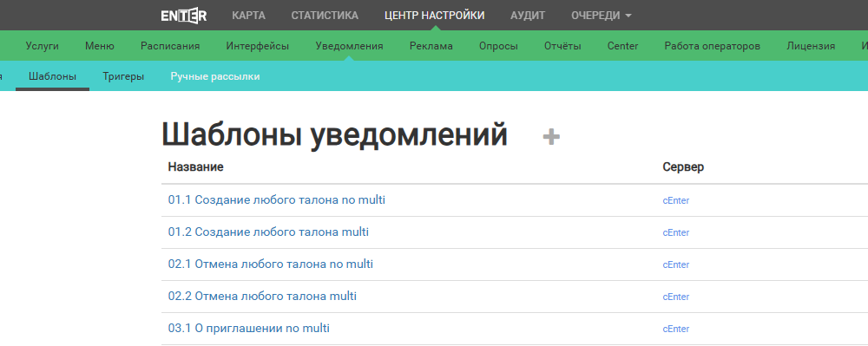
Task: Open the КАРТА section
Action: click(x=248, y=16)
